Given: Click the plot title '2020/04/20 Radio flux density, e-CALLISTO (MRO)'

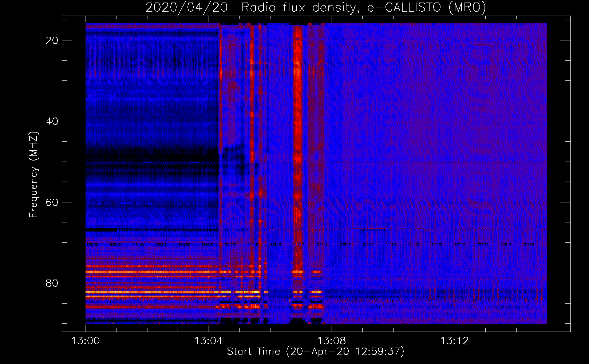Looking at the screenshot, I should pos(316,8).
